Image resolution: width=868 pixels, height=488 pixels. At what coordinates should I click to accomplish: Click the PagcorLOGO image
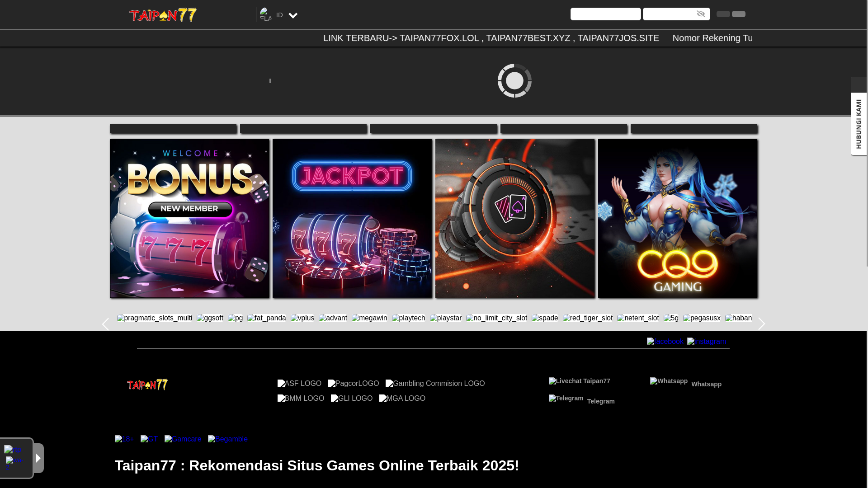[354, 383]
